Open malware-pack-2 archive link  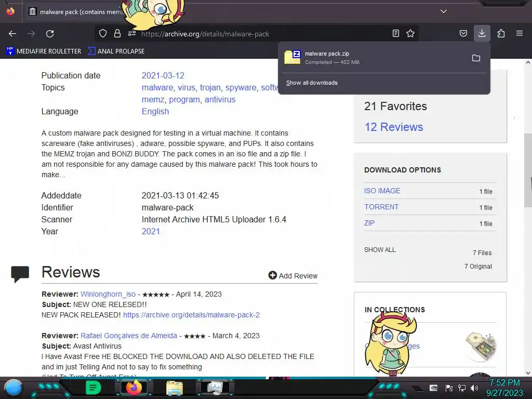tap(191, 315)
